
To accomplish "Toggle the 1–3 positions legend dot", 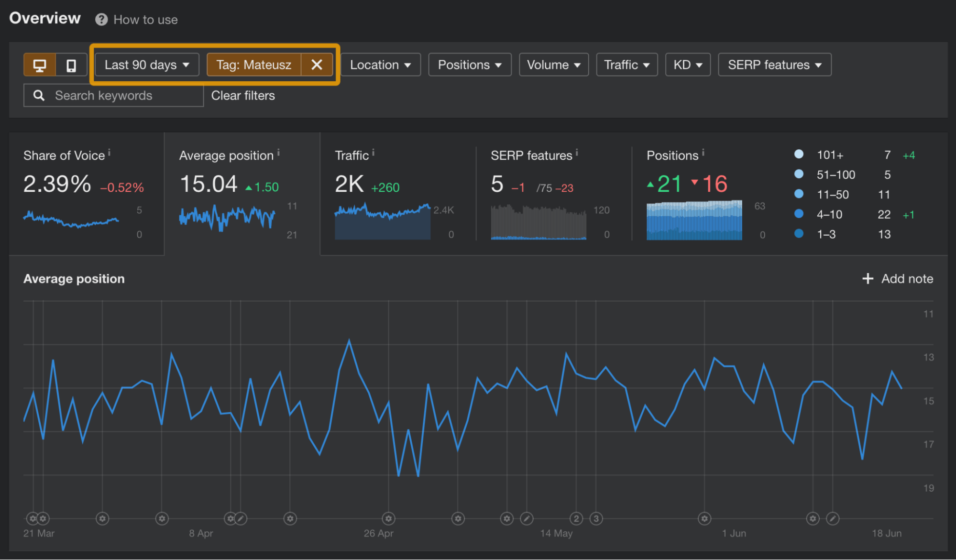I will click(x=799, y=234).
